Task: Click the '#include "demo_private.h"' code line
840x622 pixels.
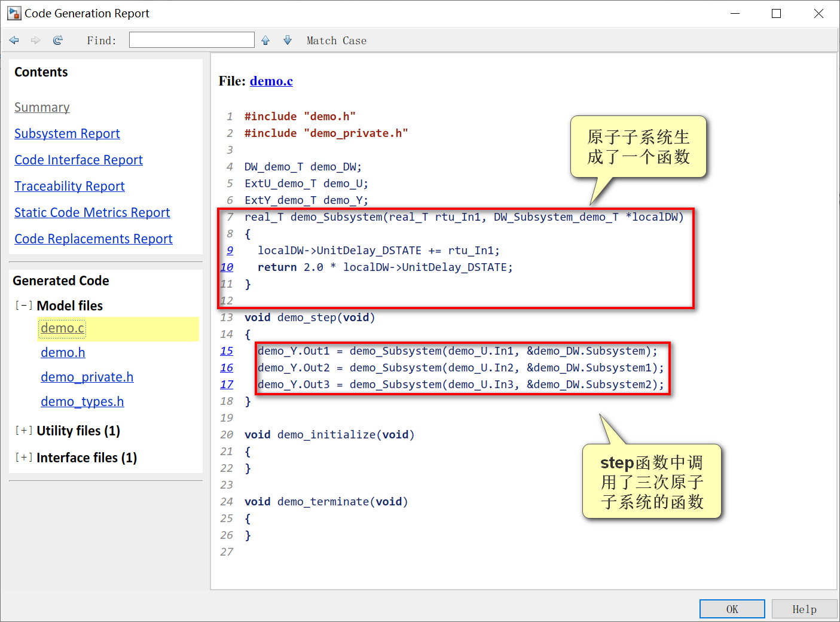Action: point(326,133)
